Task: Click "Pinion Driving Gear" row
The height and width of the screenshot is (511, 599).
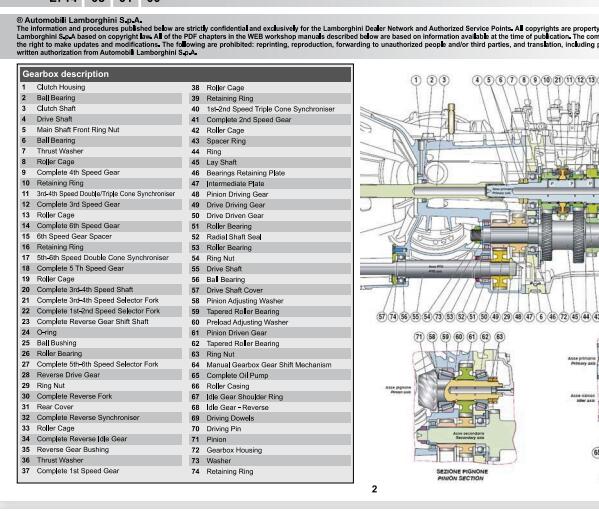Action: tap(270, 195)
